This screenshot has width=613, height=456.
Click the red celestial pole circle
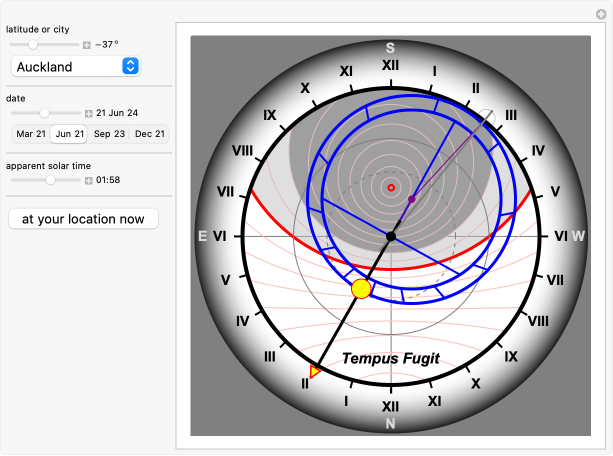391,188
